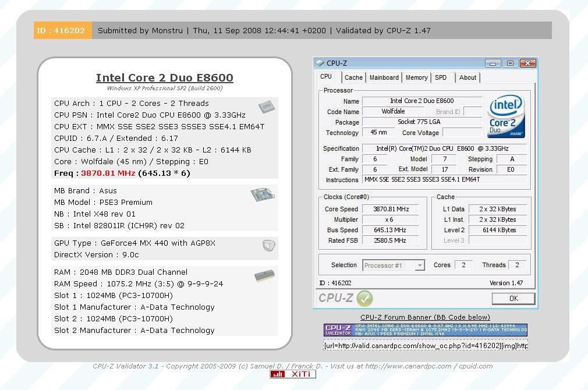588x390 pixels.
Task: Open the About tab
Action: [x=467, y=77]
